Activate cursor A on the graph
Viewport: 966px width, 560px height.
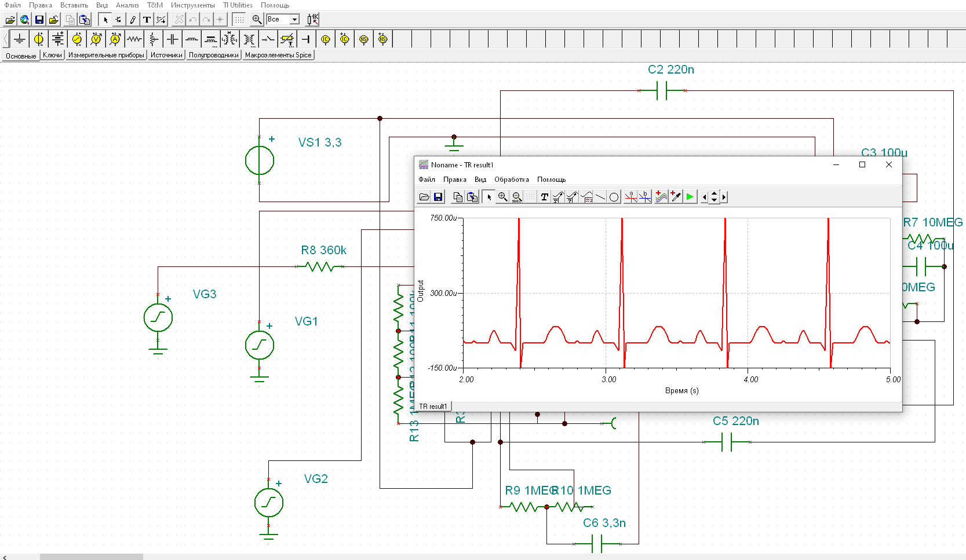point(630,197)
